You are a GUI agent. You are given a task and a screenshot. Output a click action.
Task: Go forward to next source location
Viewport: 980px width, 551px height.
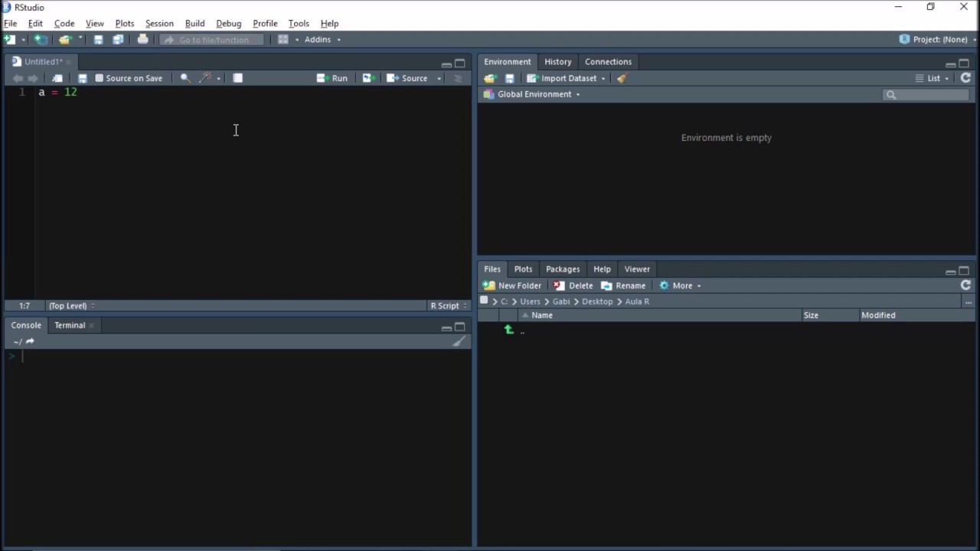[x=33, y=78]
